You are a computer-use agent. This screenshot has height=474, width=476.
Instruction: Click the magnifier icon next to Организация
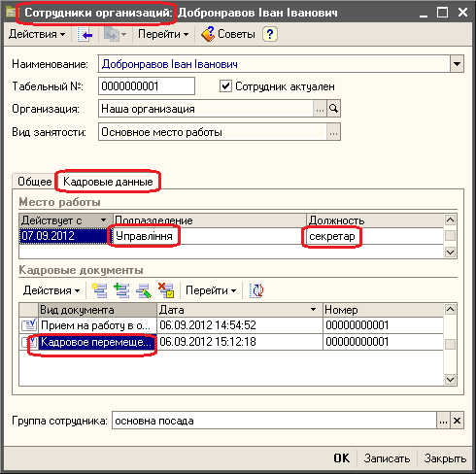[x=333, y=109]
